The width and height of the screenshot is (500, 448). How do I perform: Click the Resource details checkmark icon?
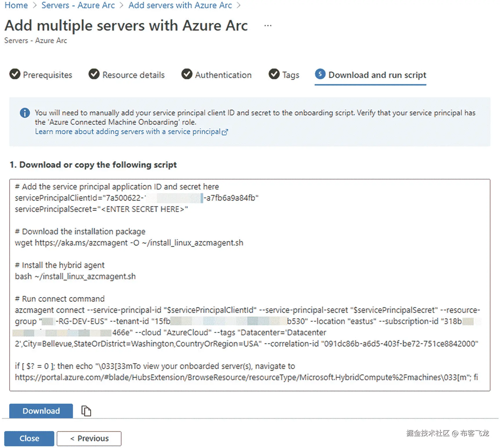point(94,74)
